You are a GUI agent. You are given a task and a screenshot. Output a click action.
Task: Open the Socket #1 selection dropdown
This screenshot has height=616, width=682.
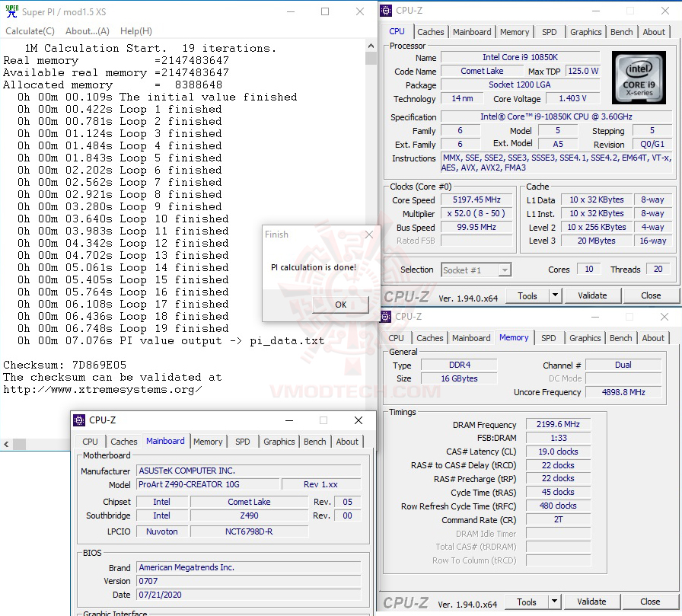click(x=476, y=270)
